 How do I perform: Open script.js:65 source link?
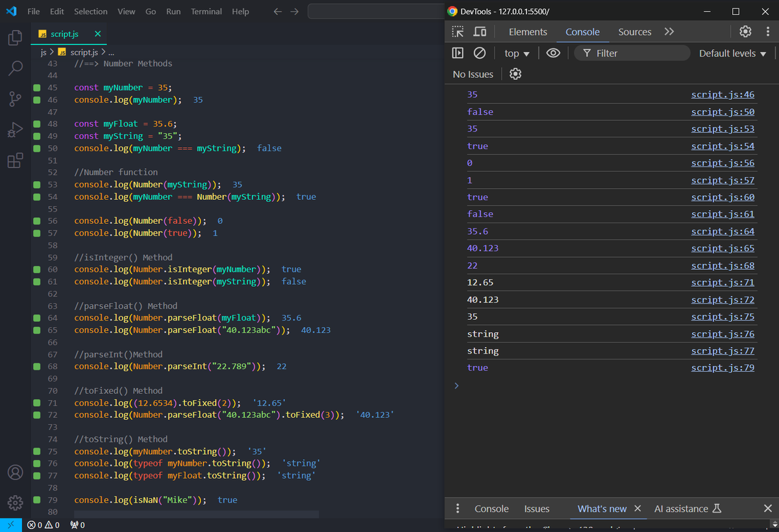click(723, 248)
